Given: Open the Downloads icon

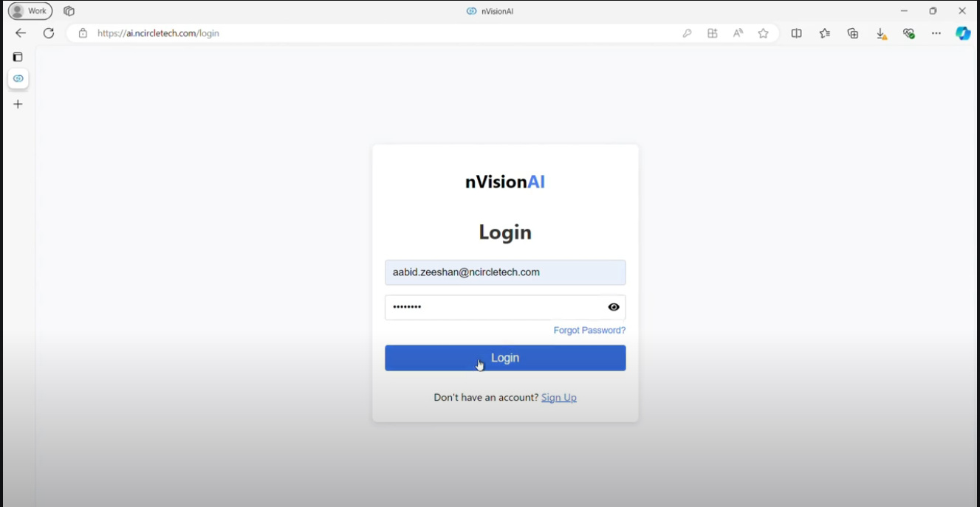Looking at the screenshot, I should click(x=881, y=33).
